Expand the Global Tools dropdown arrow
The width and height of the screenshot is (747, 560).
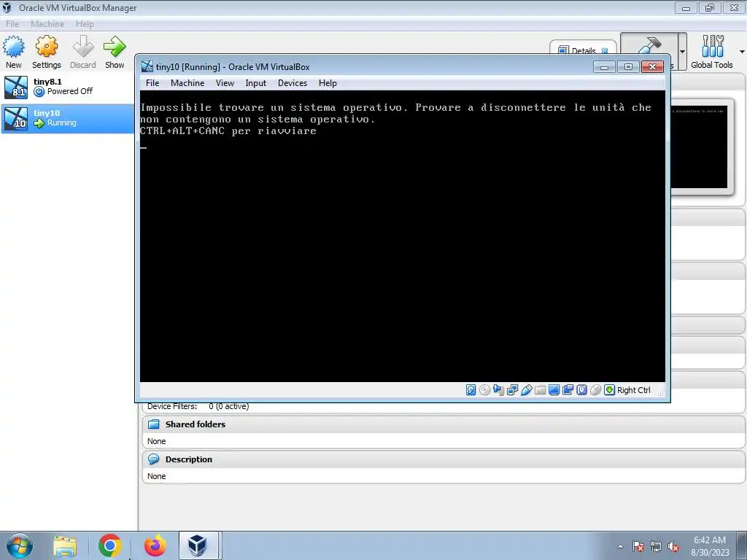click(x=742, y=52)
